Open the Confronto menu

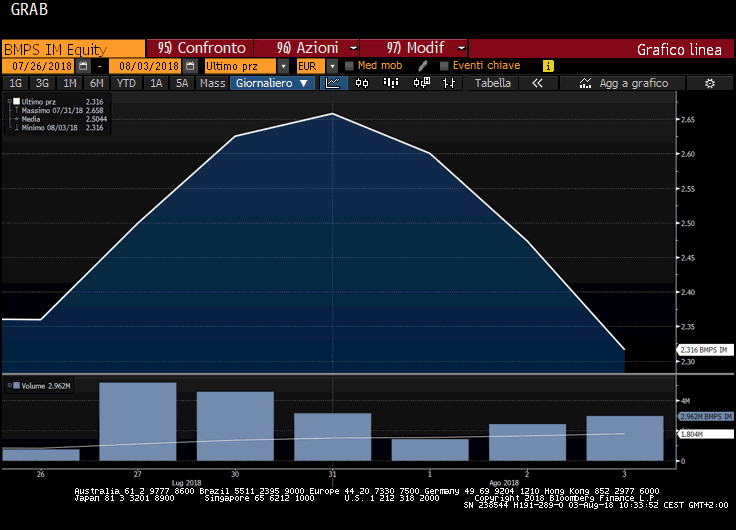200,48
